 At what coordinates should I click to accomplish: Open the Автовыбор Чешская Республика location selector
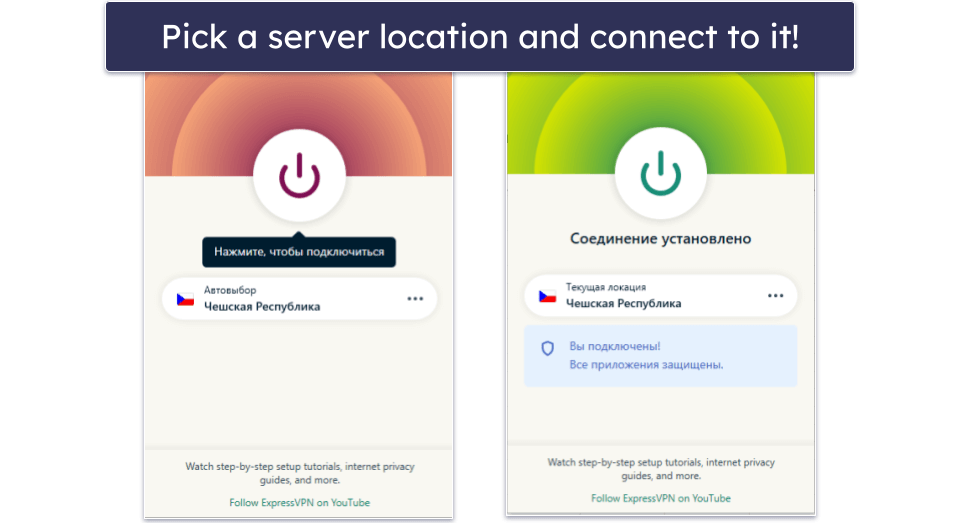click(299, 299)
